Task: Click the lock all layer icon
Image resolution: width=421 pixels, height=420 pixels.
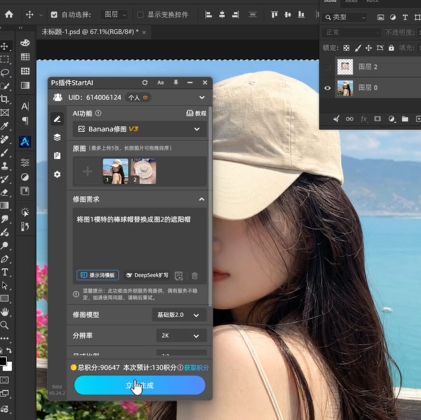Action: pyautogui.click(x=391, y=48)
